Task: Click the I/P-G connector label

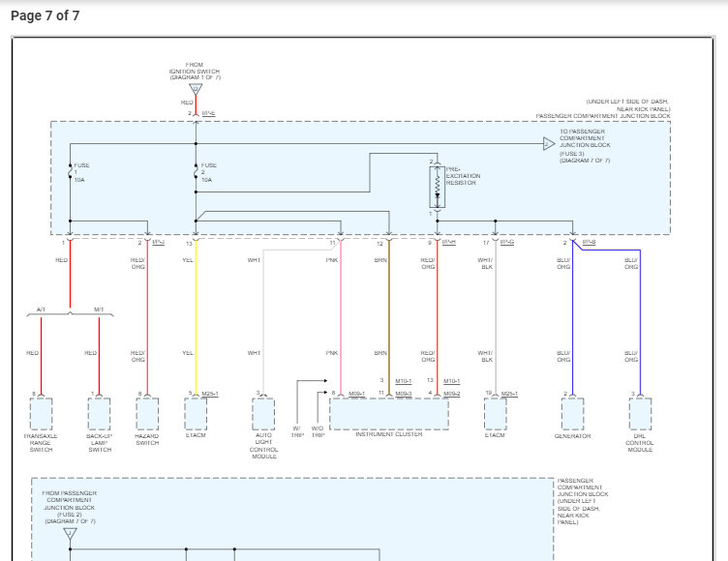Action: pyautogui.click(x=507, y=242)
